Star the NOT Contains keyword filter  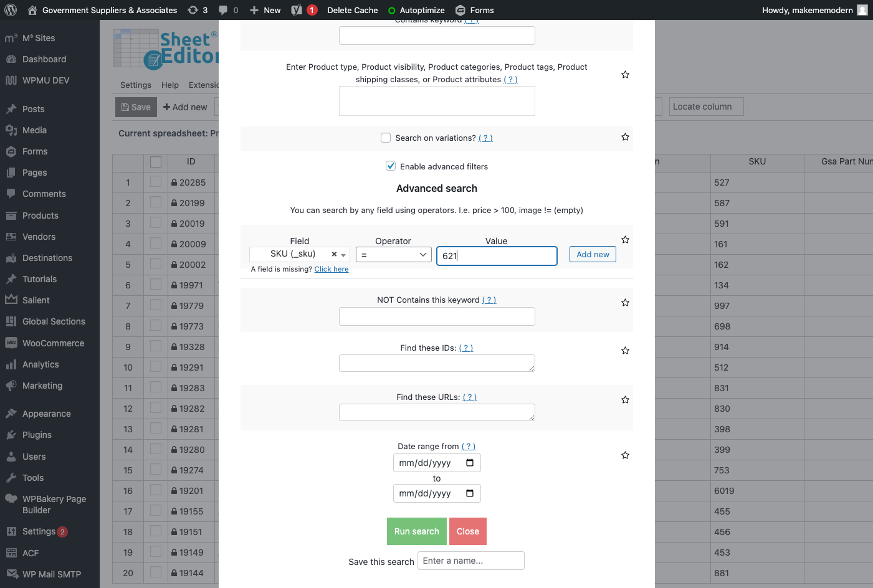click(625, 303)
